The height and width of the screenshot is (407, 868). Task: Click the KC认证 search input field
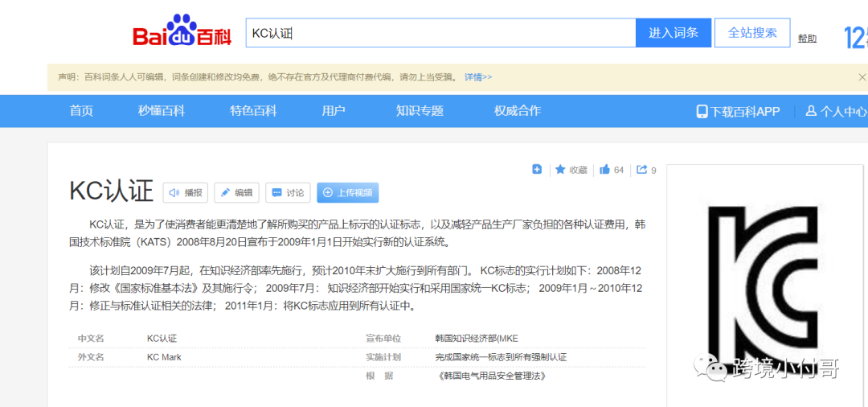tap(440, 33)
